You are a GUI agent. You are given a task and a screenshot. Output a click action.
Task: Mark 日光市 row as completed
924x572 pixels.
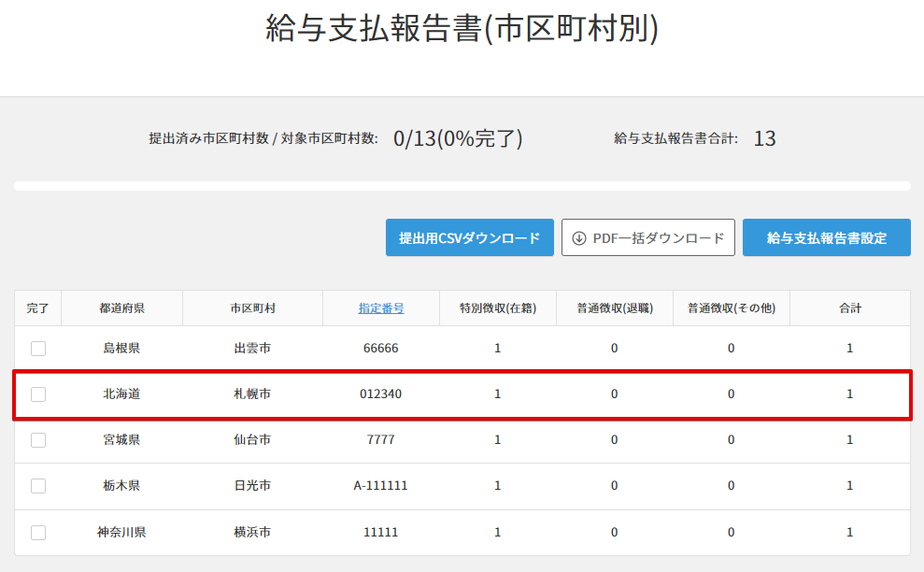38,486
